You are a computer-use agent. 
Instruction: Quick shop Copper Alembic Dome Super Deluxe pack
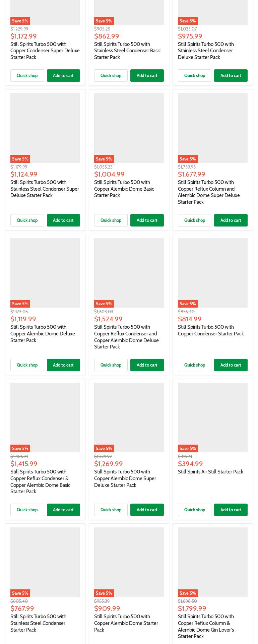tap(111, 510)
